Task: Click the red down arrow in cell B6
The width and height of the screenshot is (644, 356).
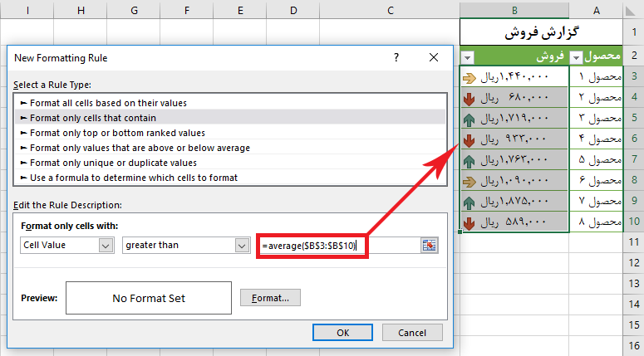Action: tap(469, 140)
